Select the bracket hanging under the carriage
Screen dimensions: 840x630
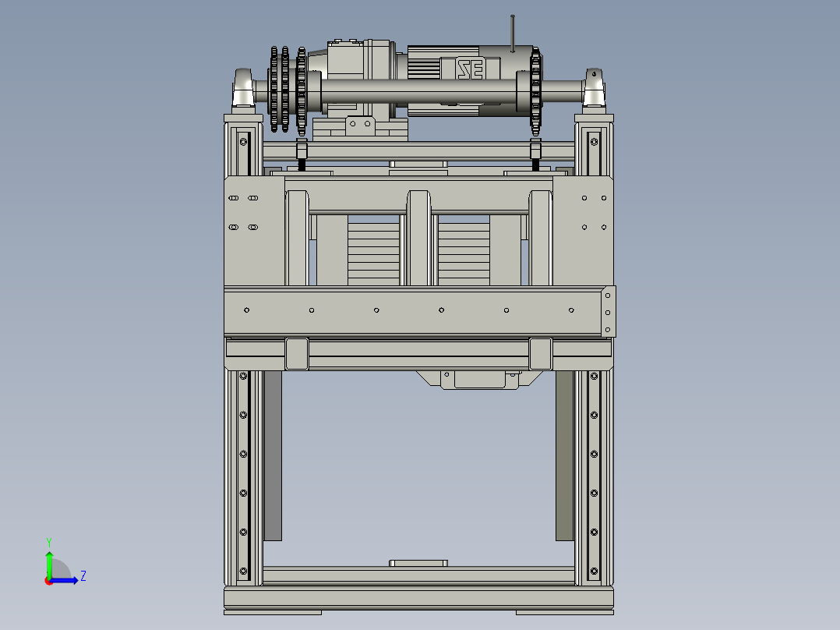(x=481, y=379)
